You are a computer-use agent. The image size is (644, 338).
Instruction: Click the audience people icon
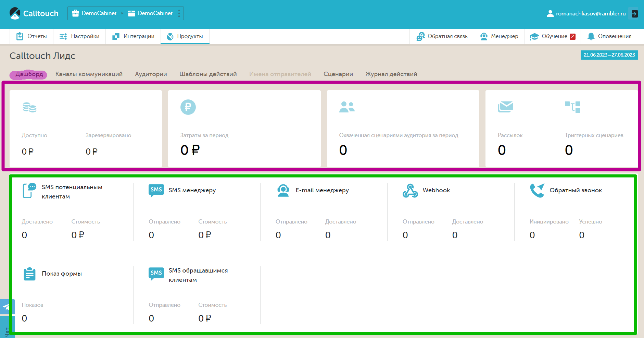point(347,107)
